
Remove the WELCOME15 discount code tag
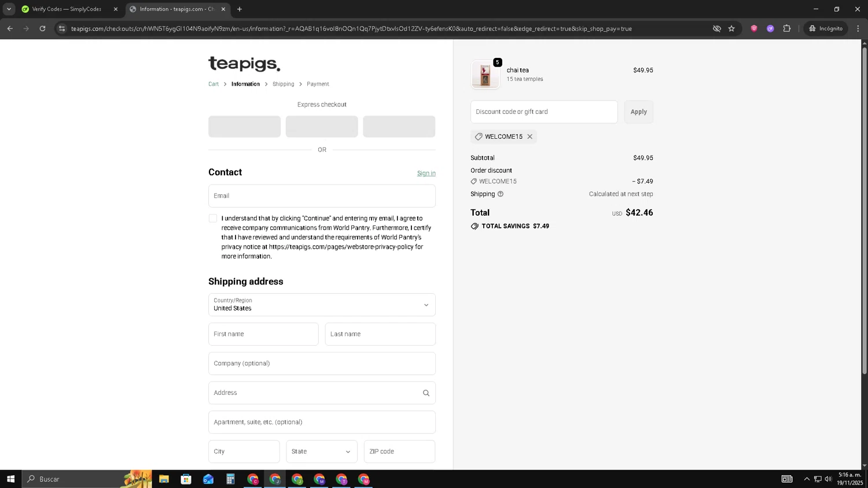pos(529,136)
